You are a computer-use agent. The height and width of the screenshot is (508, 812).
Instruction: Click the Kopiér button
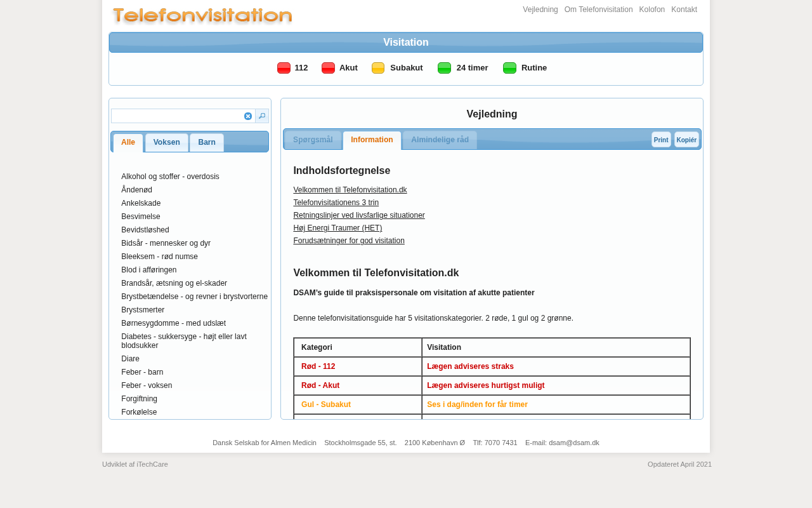pos(686,140)
